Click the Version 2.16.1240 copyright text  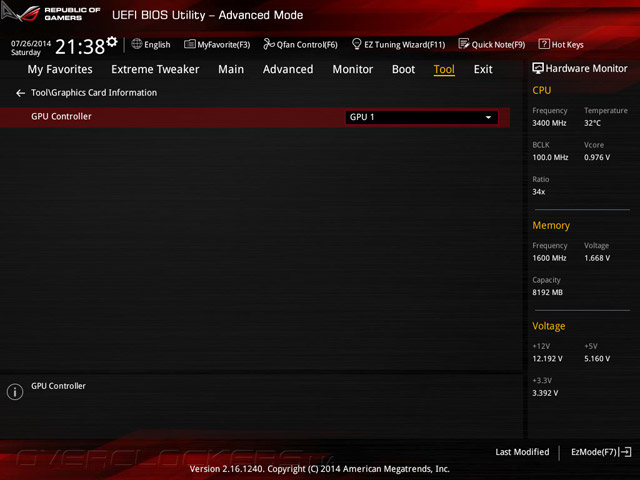[x=320, y=469]
